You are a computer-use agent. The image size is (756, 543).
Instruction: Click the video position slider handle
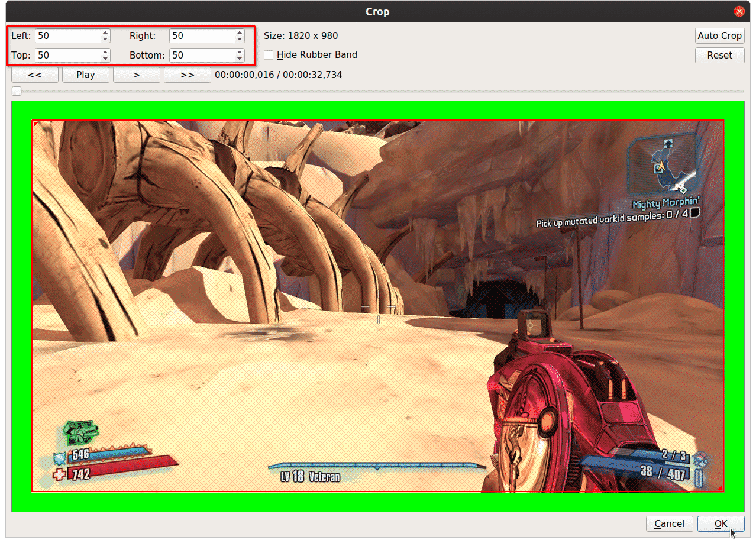tap(17, 91)
